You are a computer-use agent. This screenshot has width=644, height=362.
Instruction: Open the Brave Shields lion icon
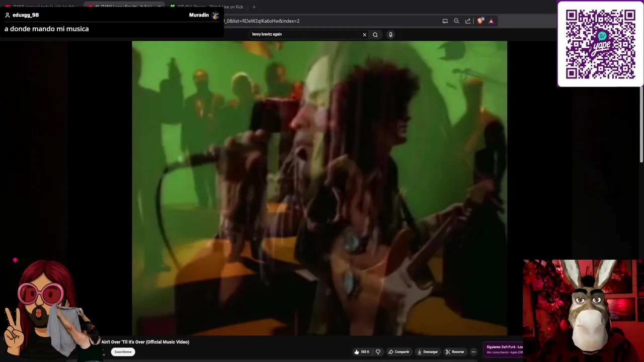tap(480, 21)
